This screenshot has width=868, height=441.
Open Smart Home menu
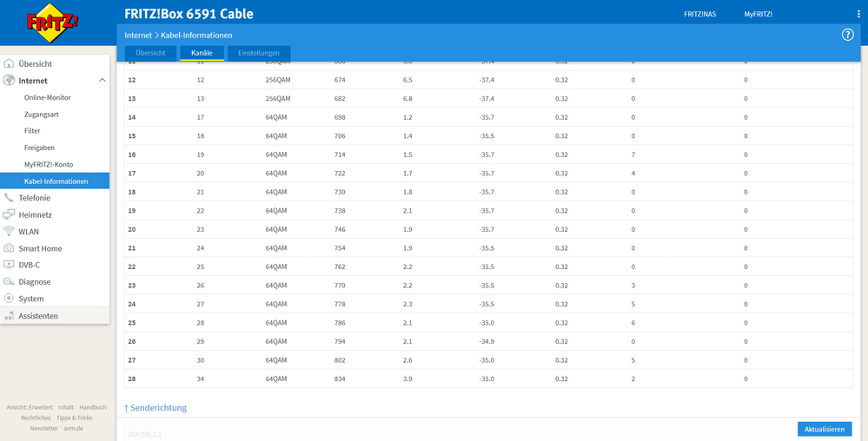(x=41, y=248)
